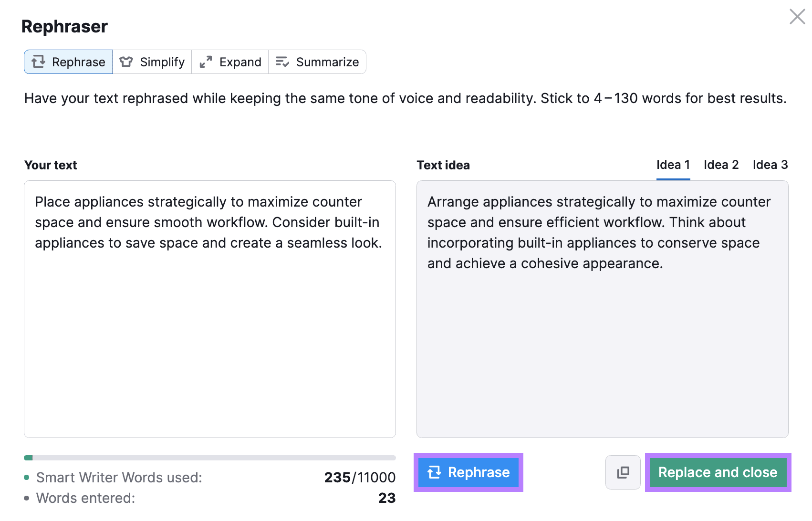The width and height of the screenshot is (812, 521).
Task: Switch to the Idea 2 tab
Action: (x=721, y=165)
